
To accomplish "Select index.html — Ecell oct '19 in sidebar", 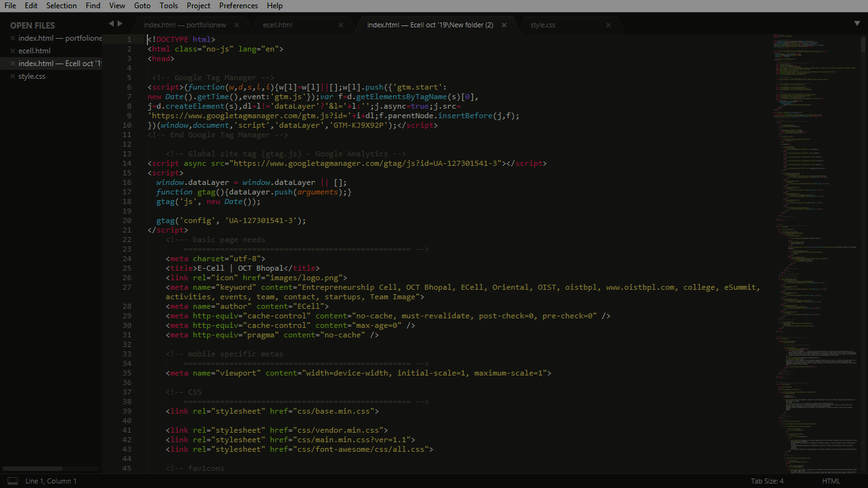I will click(x=60, y=64).
